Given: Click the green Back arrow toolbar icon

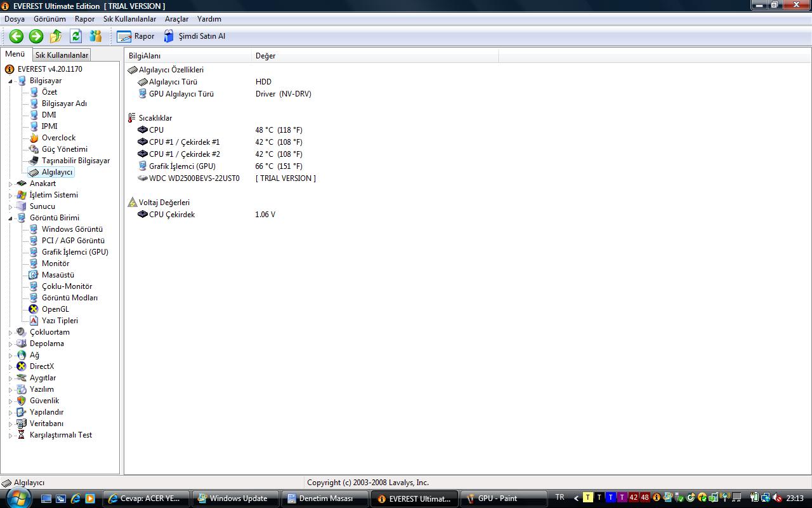Looking at the screenshot, I should coord(16,36).
